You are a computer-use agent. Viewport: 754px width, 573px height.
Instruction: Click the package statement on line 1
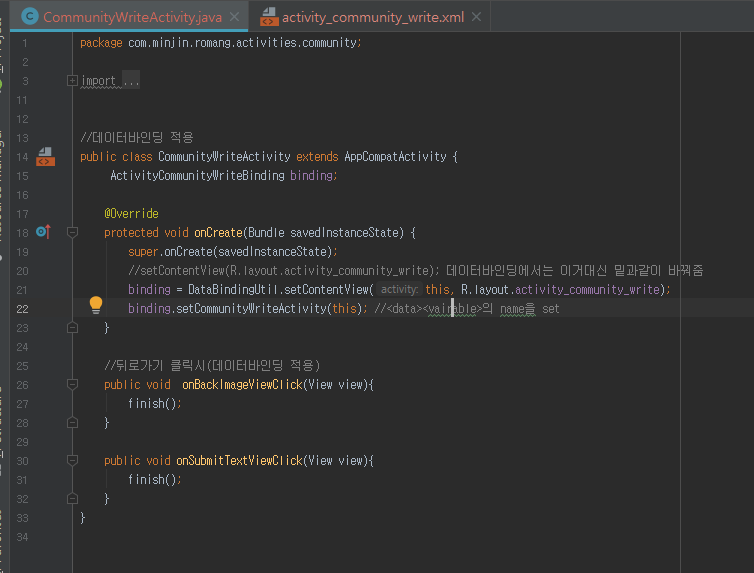[x=221, y=43]
